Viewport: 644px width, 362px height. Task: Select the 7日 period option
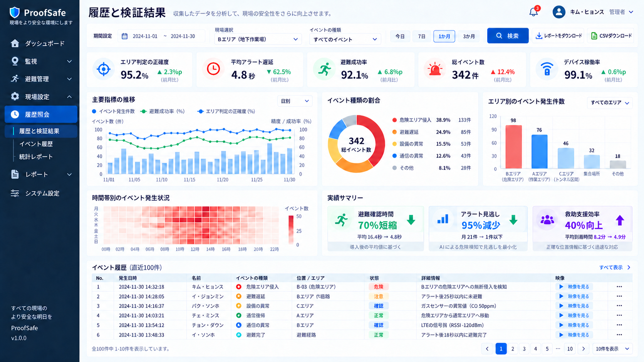pos(422,36)
